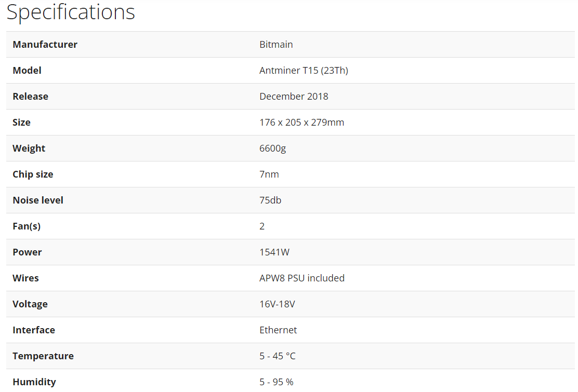Click the Ethernet interface value
The height and width of the screenshot is (392, 578).
coord(278,330)
